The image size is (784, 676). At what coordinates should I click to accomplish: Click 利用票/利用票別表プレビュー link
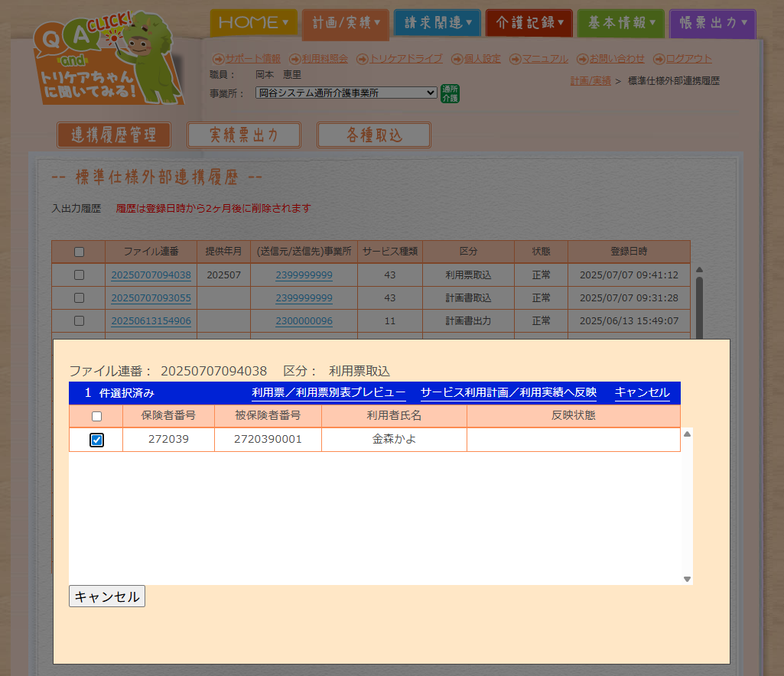pyautogui.click(x=328, y=393)
